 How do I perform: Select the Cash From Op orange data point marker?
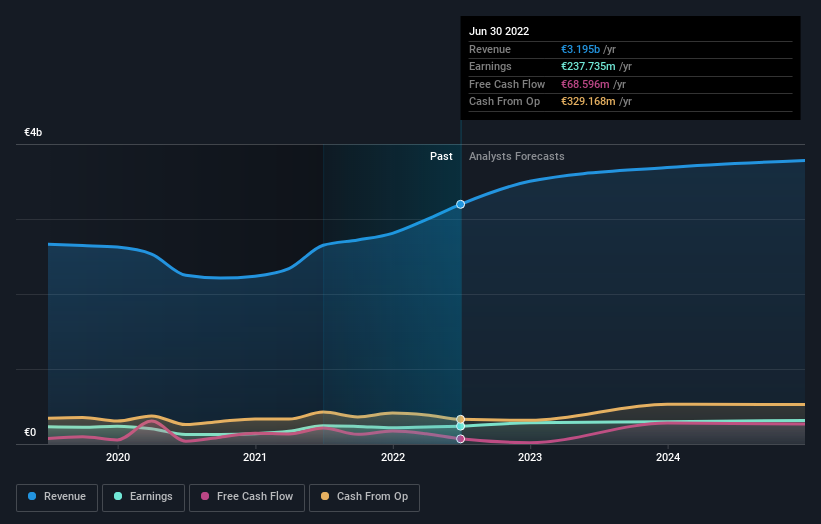(x=460, y=419)
